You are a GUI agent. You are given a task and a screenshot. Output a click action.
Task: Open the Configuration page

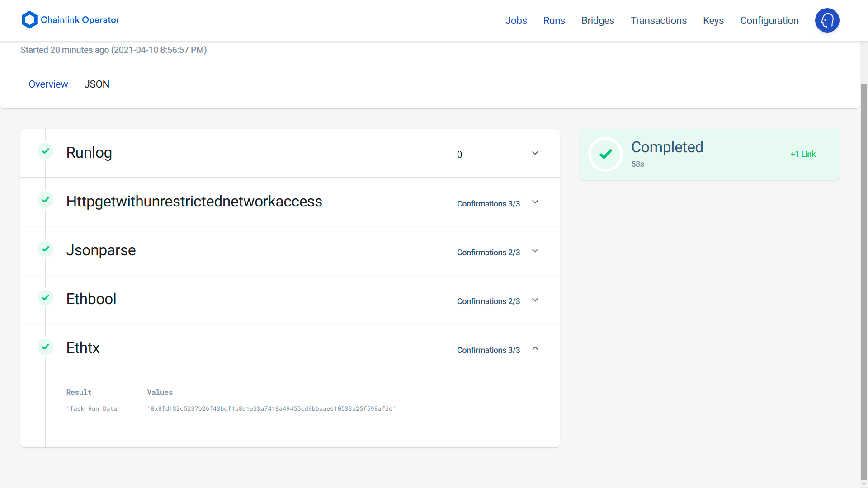pyautogui.click(x=769, y=21)
